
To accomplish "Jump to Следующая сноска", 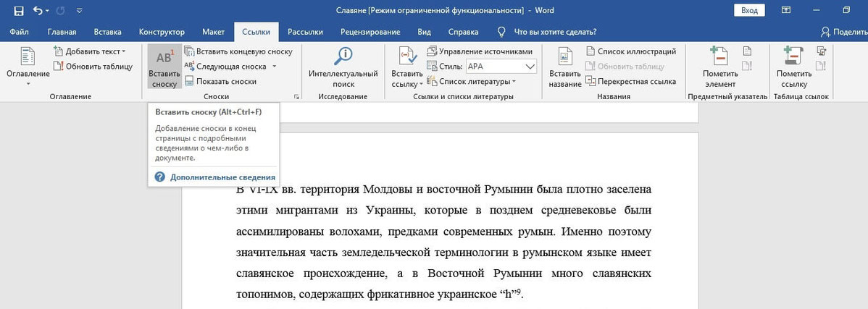I will coord(226,67).
